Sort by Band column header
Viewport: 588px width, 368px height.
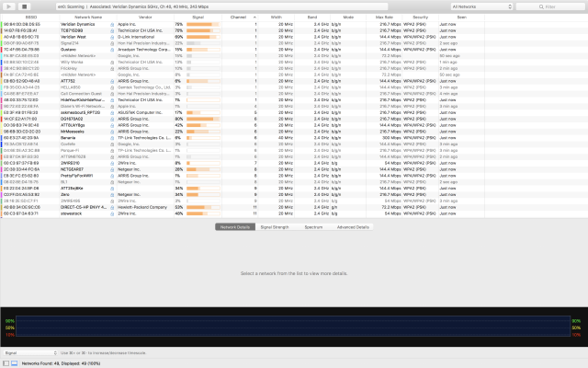312,17
